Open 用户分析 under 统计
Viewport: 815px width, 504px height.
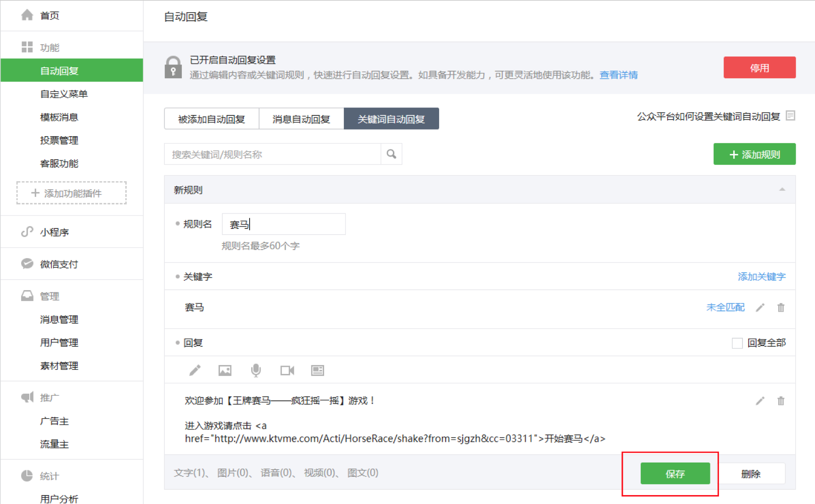click(x=59, y=498)
